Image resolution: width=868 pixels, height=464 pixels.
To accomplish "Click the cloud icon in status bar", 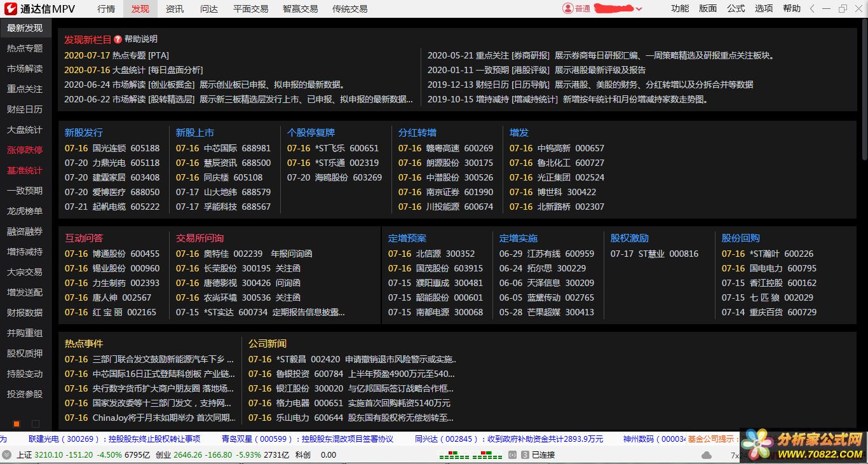I will [707, 455].
